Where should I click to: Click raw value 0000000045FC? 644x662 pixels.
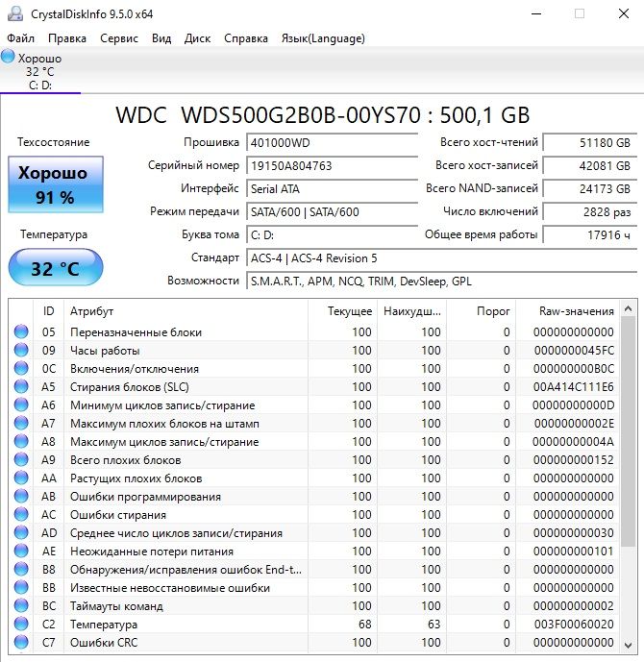pyautogui.click(x=574, y=351)
